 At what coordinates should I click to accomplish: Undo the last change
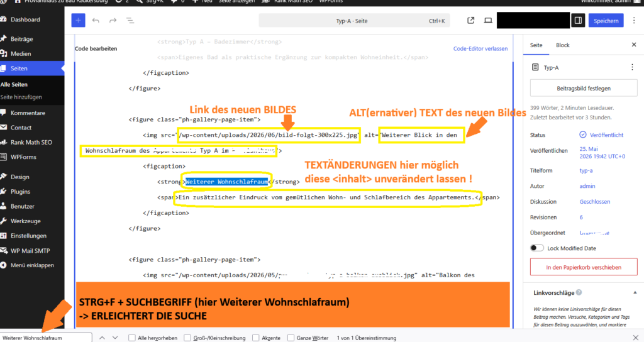(96, 21)
